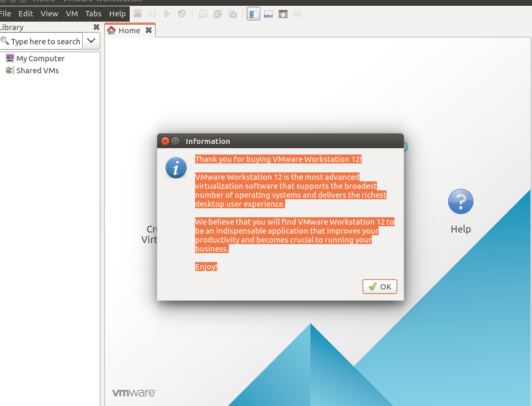The image size is (532, 406).
Task: Click the power on (play) toolbar icon
Action: pos(167,14)
